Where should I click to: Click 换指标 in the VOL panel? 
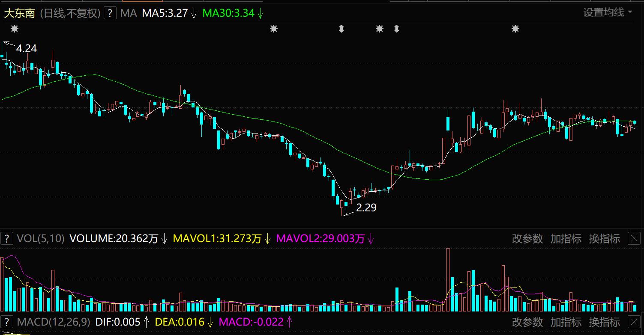[605, 239]
